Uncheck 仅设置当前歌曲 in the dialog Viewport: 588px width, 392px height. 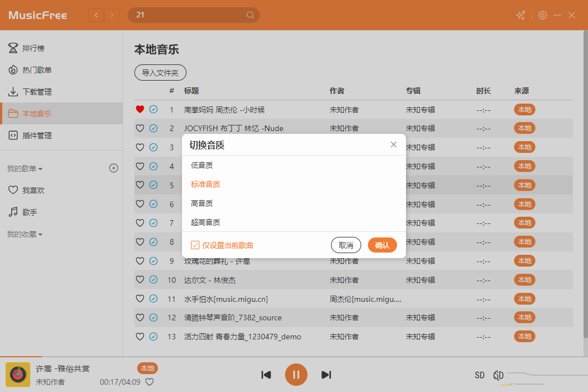click(x=196, y=245)
